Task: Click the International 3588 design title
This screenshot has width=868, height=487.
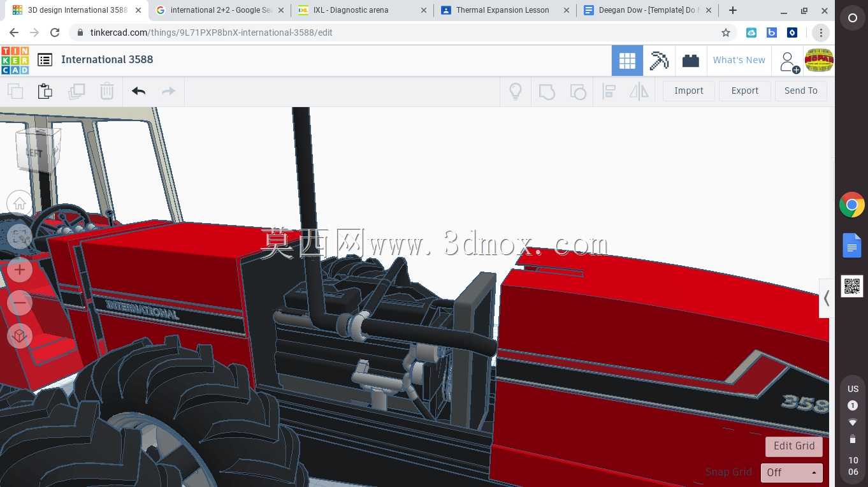Action: click(x=107, y=59)
